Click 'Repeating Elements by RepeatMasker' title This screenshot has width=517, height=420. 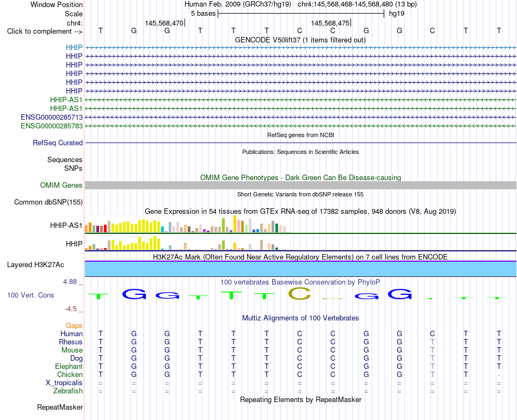pos(300,399)
